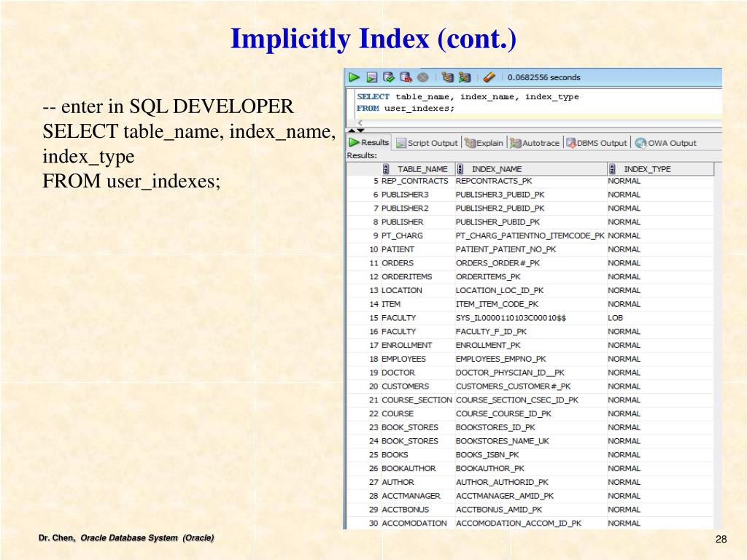Click the slide title Implicitly Index (cont.)
The height and width of the screenshot is (560, 747).
click(373, 39)
